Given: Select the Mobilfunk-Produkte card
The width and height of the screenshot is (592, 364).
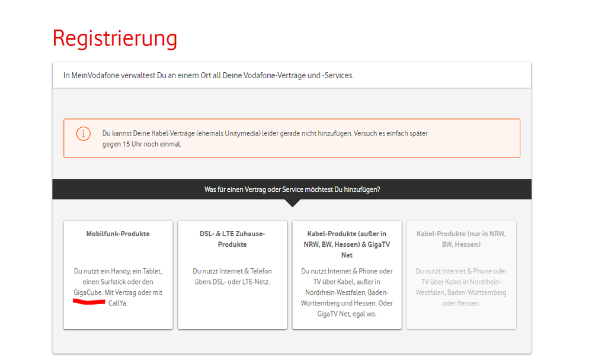Looking at the screenshot, I should coord(118,275).
